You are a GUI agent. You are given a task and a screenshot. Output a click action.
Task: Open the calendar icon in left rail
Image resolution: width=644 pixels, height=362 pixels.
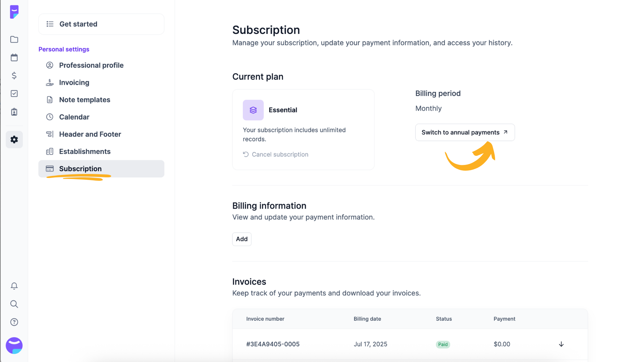[x=14, y=58]
